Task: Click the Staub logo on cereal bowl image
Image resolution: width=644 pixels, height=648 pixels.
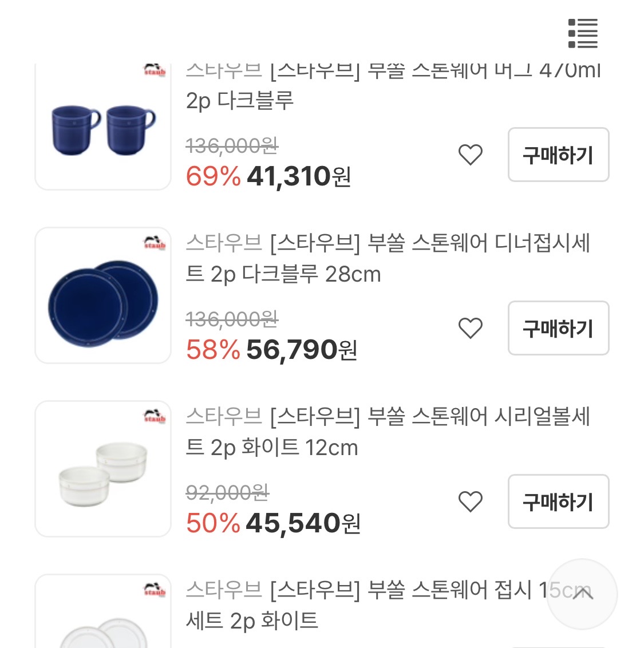Action: pos(155,416)
